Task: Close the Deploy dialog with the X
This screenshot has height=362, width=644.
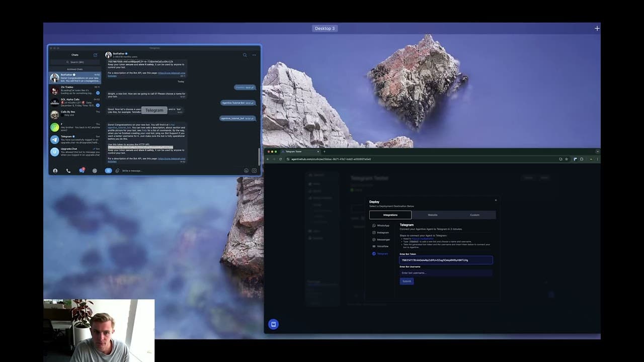Action: pyautogui.click(x=496, y=200)
